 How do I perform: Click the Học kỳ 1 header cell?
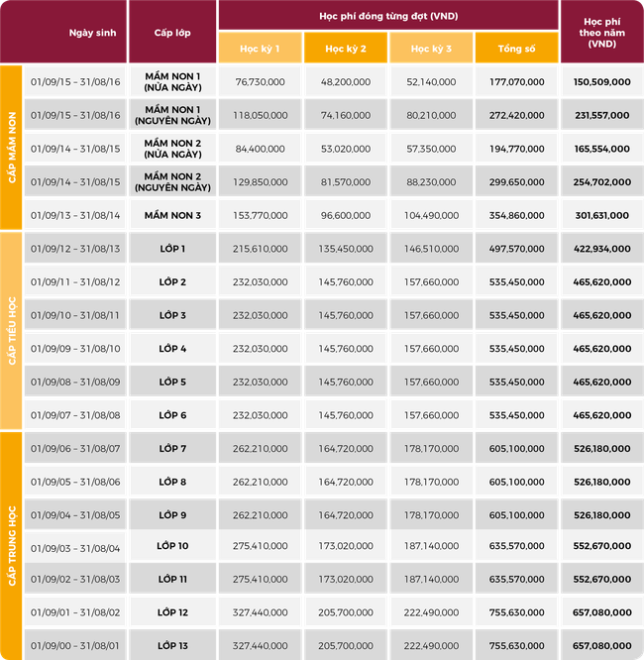[x=260, y=49]
